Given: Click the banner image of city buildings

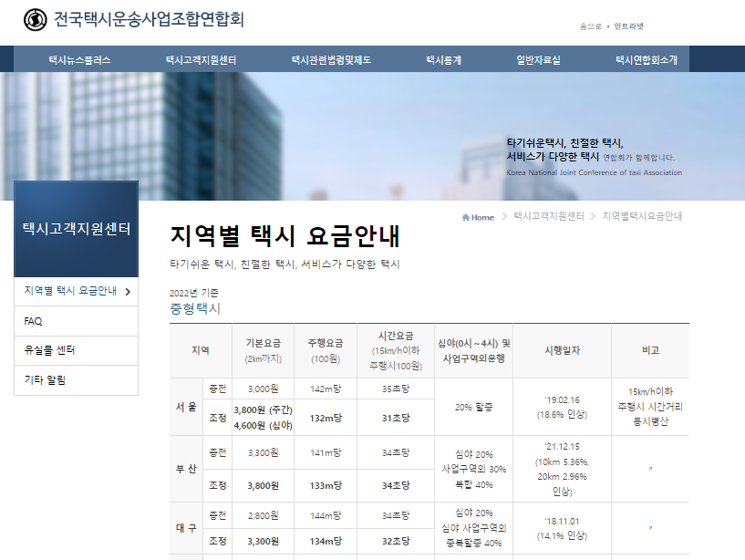Looking at the screenshot, I should point(365,132).
